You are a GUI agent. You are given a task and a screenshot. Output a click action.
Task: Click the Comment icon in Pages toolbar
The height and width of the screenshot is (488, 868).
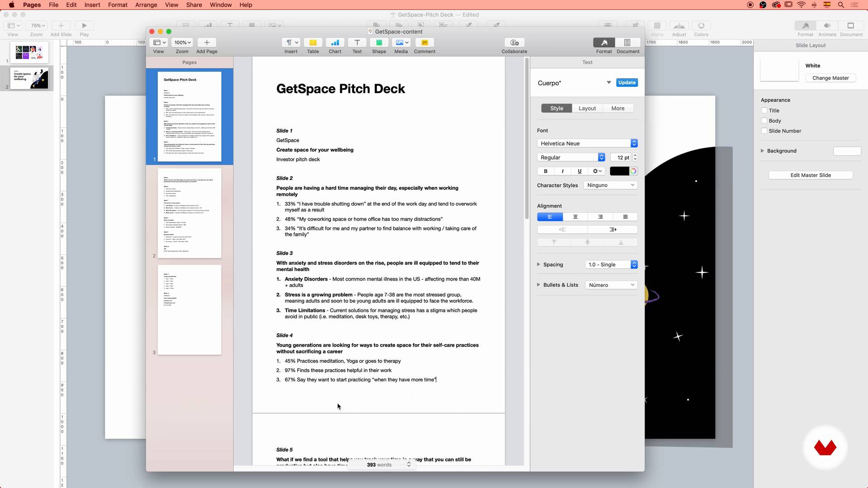pyautogui.click(x=425, y=42)
